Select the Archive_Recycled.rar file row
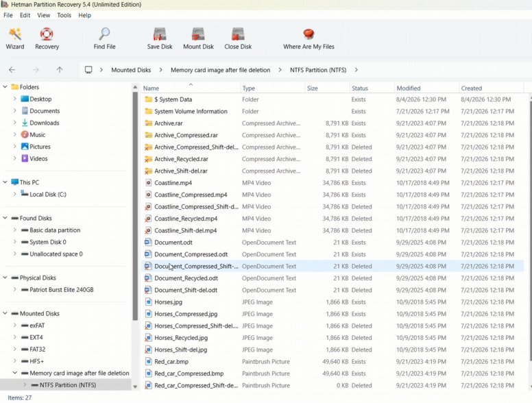Image resolution: width=532 pixels, height=403 pixels. pos(332,159)
